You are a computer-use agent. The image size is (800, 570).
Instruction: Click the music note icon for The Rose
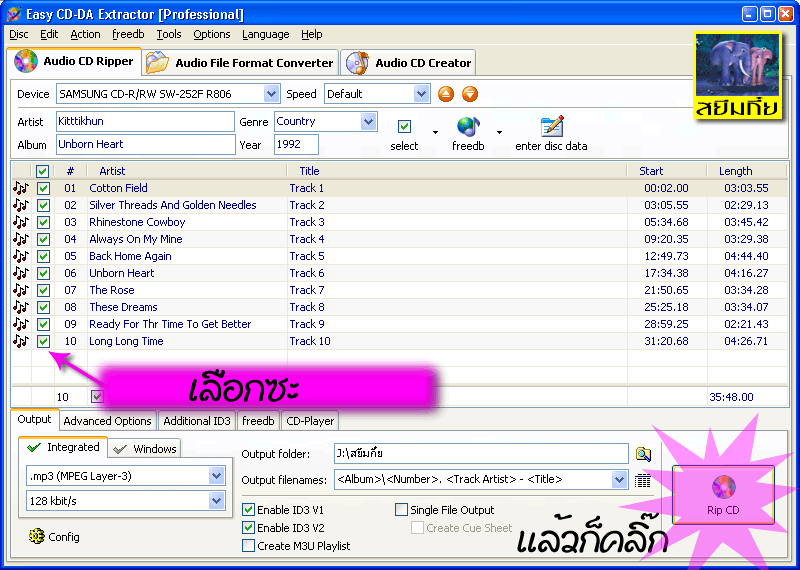pyautogui.click(x=20, y=290)
